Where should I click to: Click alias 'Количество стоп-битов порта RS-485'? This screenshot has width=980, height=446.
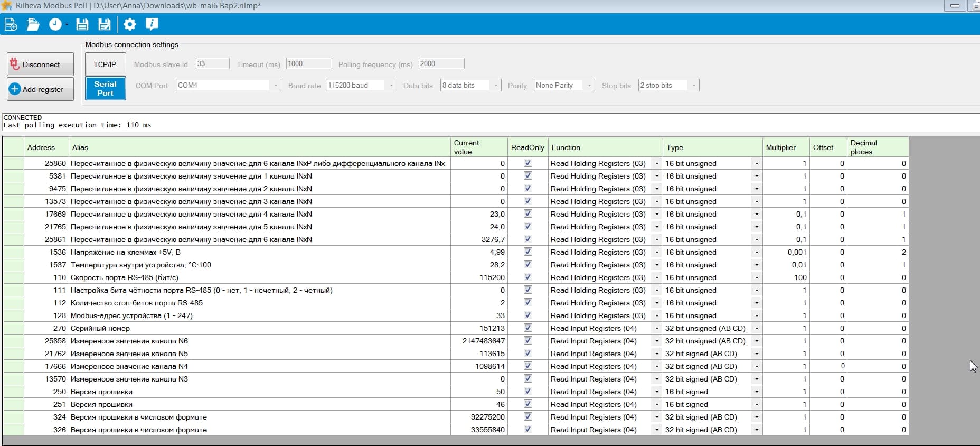(259, 303)
